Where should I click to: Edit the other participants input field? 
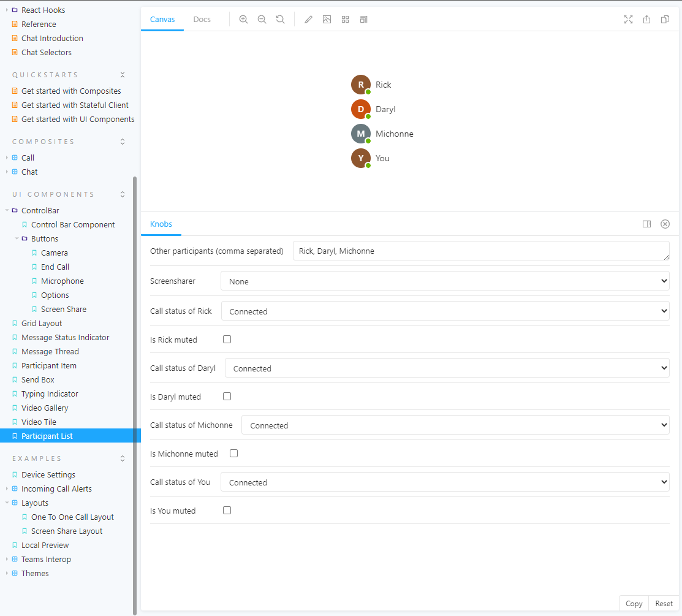pyautogui.click(x=480, y=251)
